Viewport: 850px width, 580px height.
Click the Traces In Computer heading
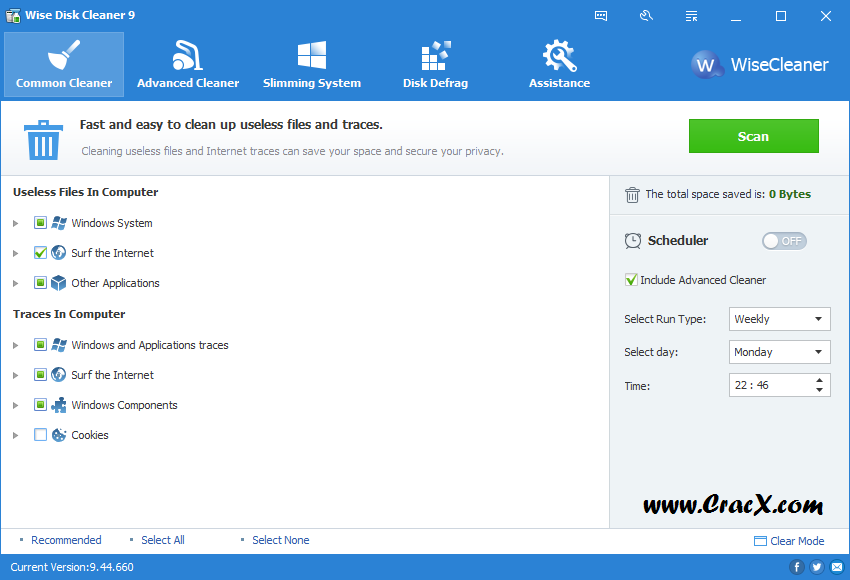click(x=69, y=314)
